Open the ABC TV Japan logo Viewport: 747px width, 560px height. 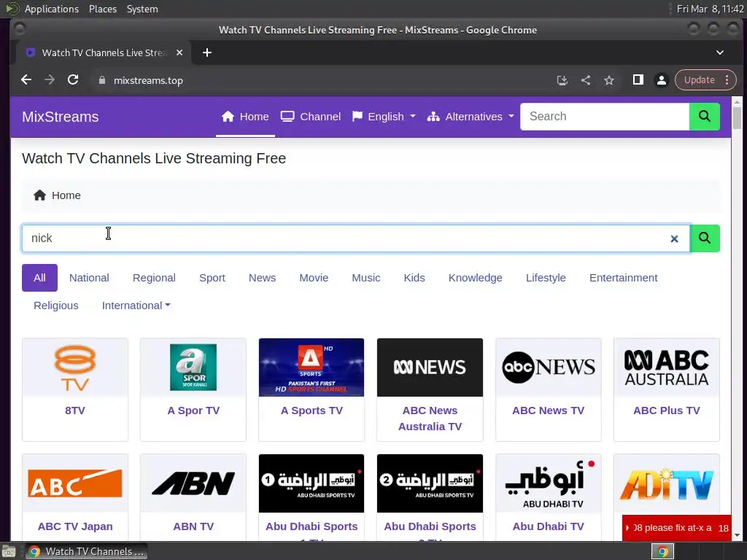[75, 483]
